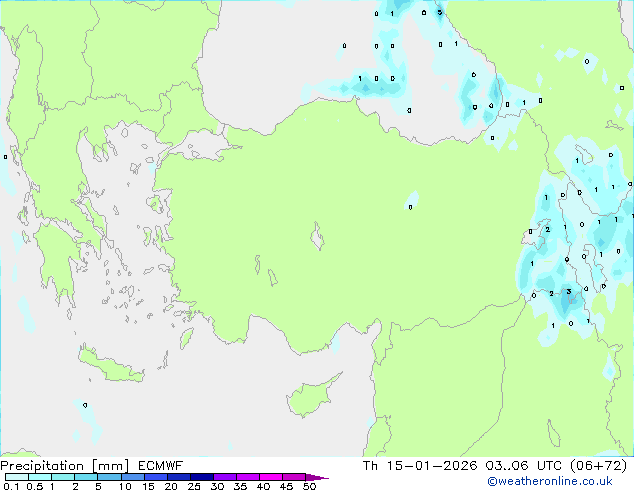Screen dimensions: 634x490
Task: Click the 0.1–0.5 mm legend color box
Action: [x=17, y=477]
